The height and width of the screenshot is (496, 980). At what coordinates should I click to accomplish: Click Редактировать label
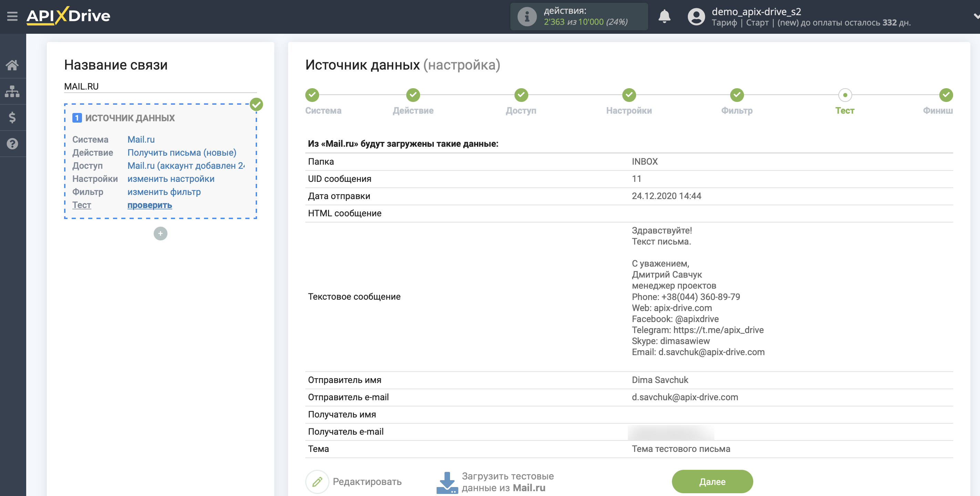[x=367, y=482]
